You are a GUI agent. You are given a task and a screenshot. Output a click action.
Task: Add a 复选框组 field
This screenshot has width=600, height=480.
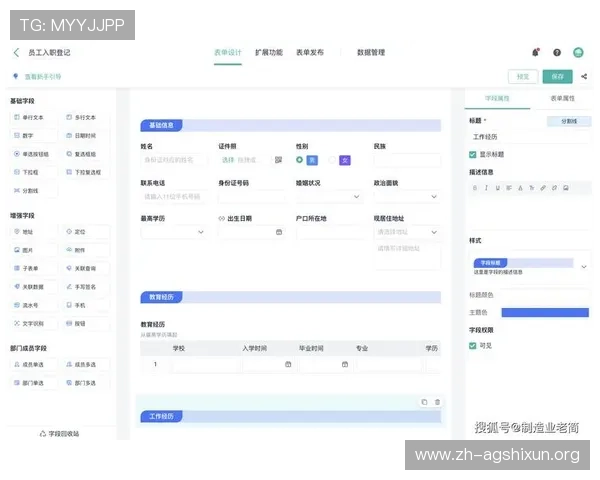pos(86,154)
